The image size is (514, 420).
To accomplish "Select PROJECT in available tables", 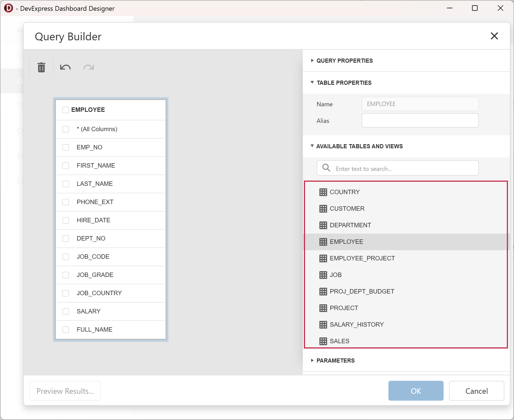I will point(406,308).
